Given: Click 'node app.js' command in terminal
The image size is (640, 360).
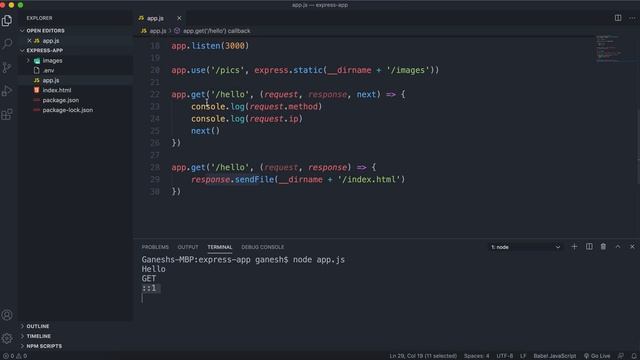Looking at the screenshot, I should [319, 260].
